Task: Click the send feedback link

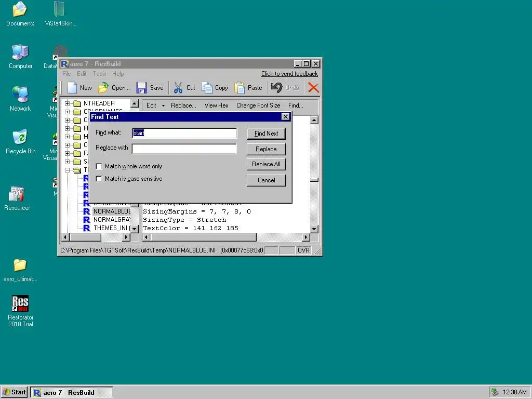Action: coord(289,74)
